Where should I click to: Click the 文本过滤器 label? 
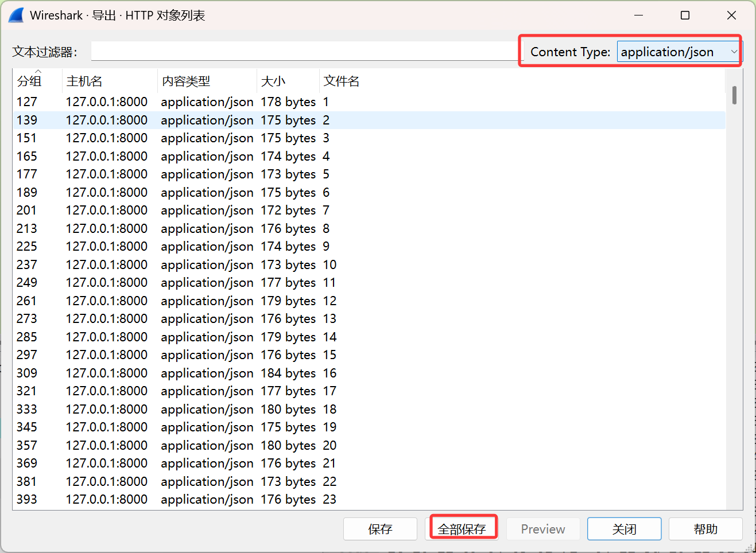[x=45, y=52]
